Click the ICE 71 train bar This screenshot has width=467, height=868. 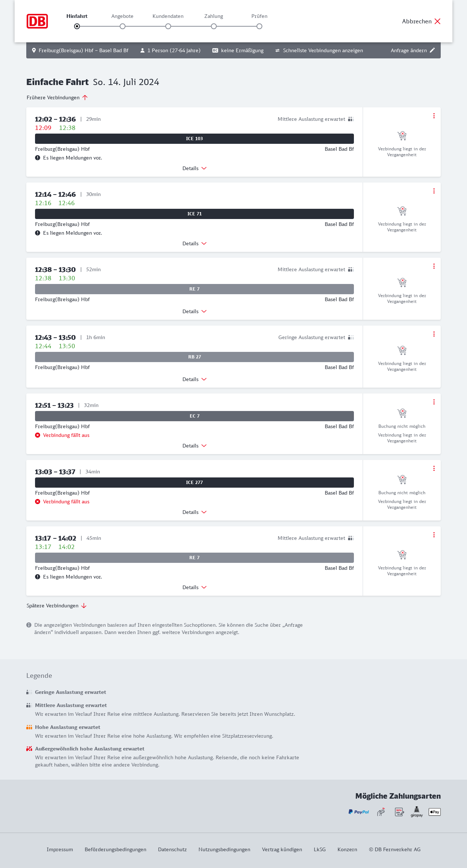[x=194, y=214]
